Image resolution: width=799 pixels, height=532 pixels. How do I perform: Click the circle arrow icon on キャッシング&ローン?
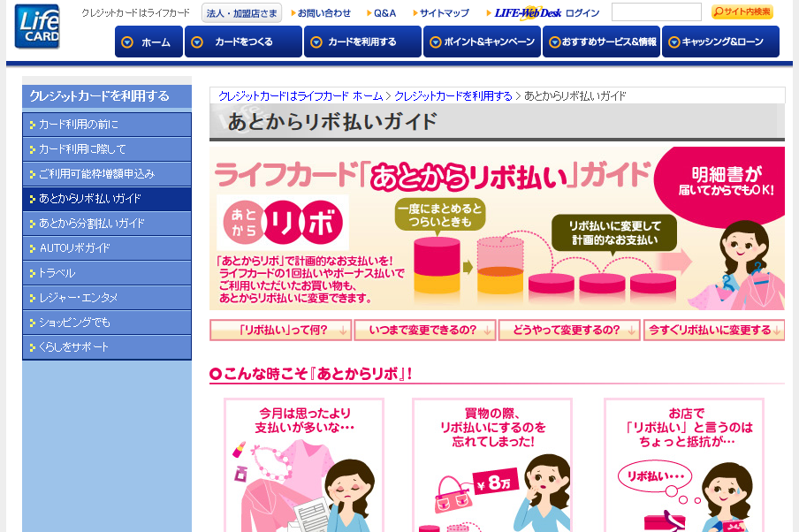click(x=674, y=42)
